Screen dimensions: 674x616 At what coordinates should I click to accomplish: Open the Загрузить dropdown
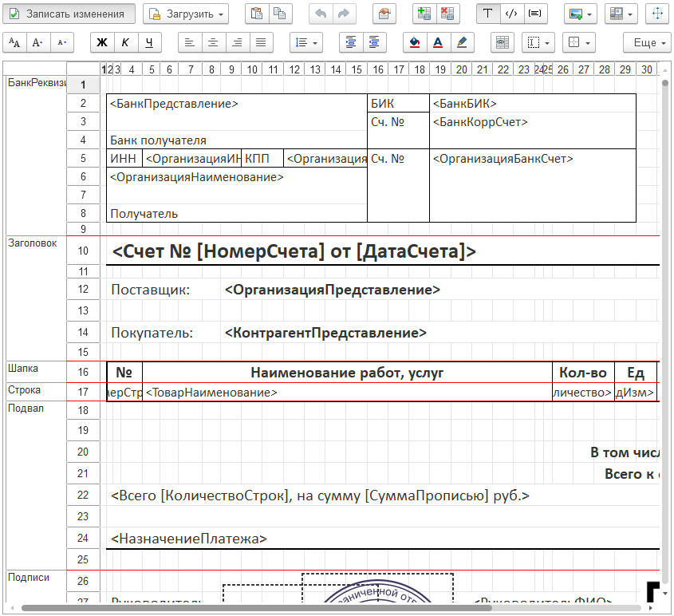(x=186, y=14)
